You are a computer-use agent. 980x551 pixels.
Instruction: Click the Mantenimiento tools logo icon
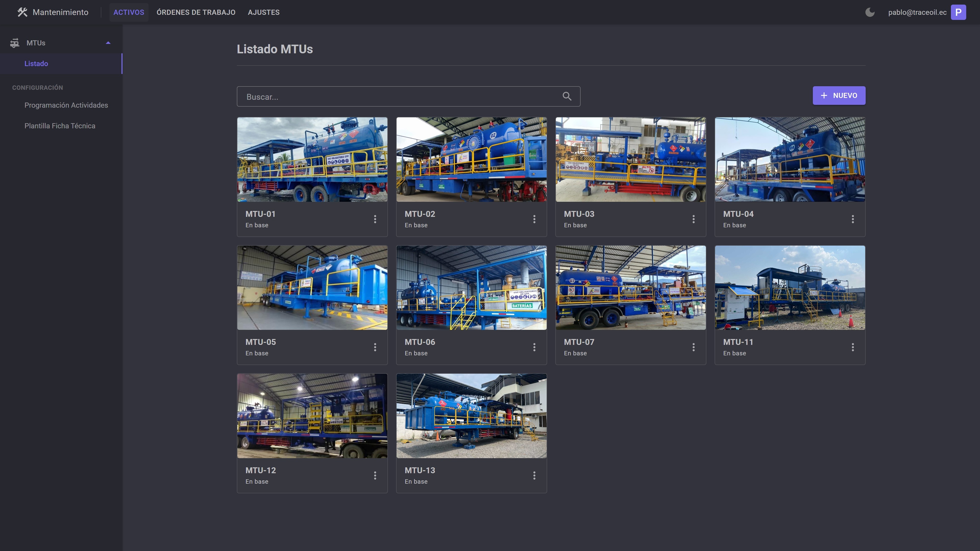point(22,12)
